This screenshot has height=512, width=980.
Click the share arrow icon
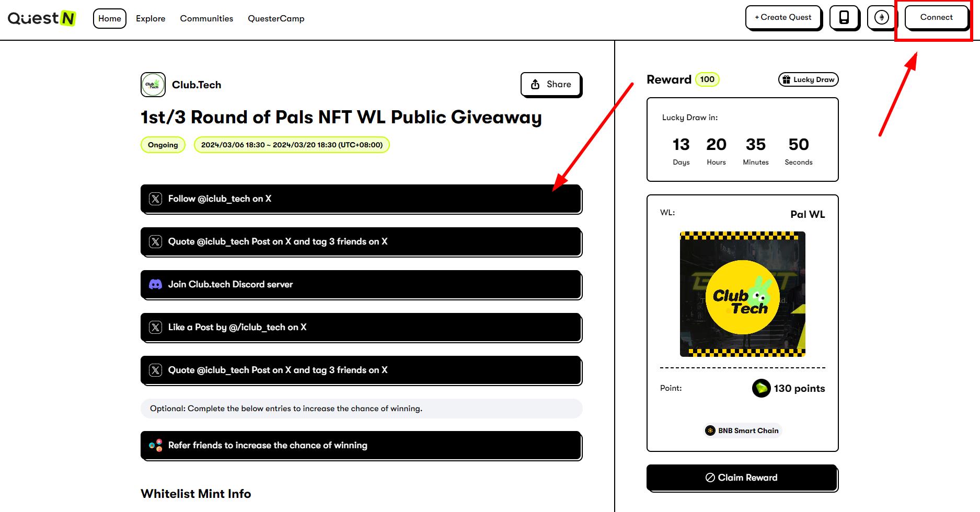point(535,84)
